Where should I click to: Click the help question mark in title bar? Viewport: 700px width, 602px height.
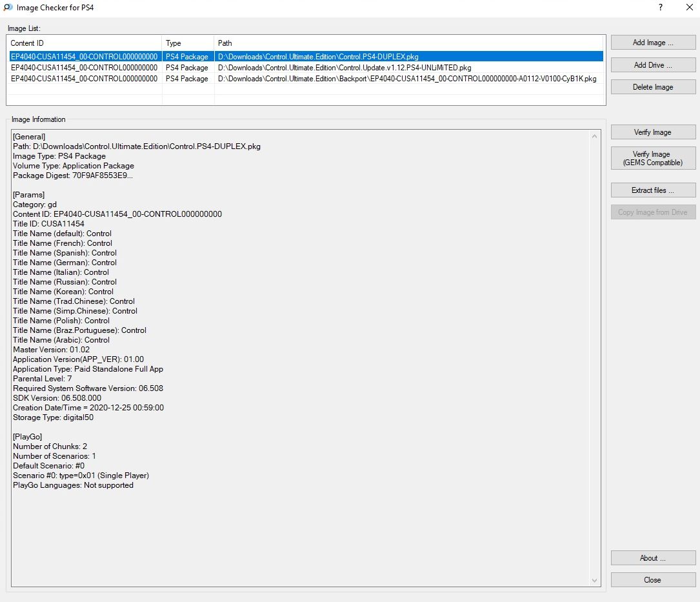(660, 7)
